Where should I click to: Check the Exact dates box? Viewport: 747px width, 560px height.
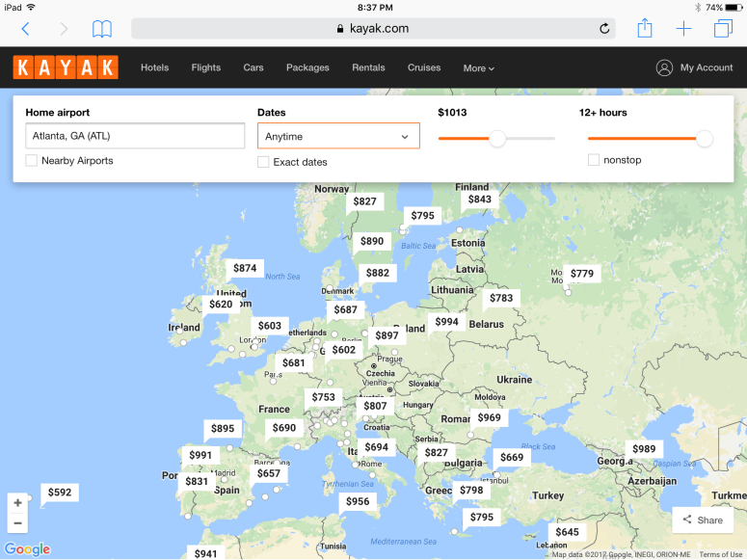(263, 162)
